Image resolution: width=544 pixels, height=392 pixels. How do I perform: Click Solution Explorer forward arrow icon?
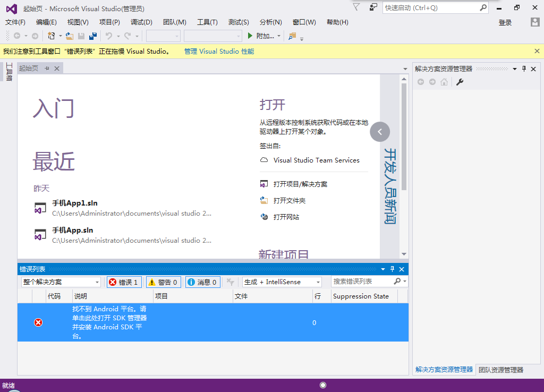[x=432, y=82]
